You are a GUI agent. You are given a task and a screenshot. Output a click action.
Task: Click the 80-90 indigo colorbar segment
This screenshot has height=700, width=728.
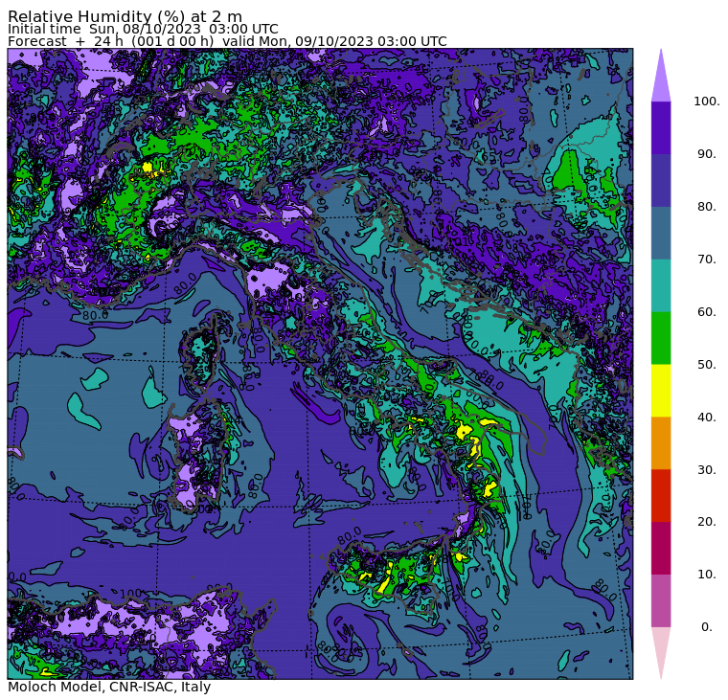661,180
